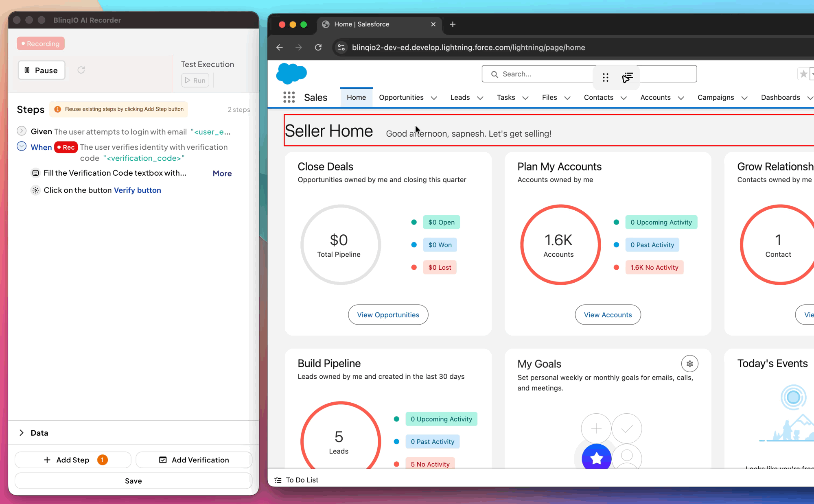Open the Salesforce App Launcher grid icon
Image resolution: width=814 pixels, height=504 pixels.
coord(289,97)
